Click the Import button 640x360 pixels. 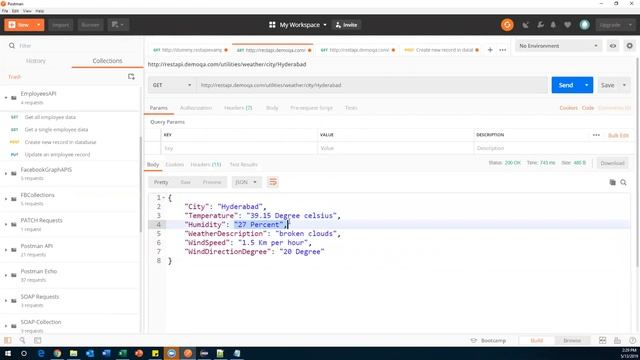pyautogui.click(x=60, y=25)
